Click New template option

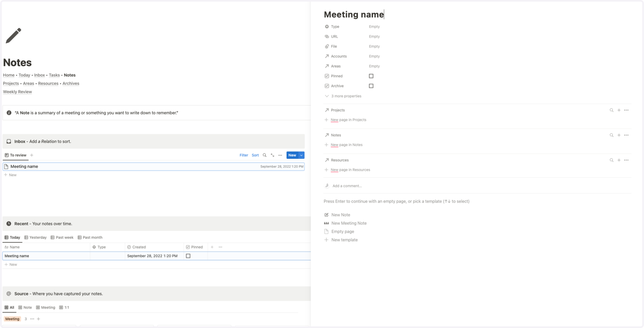(x=345, y=240)
